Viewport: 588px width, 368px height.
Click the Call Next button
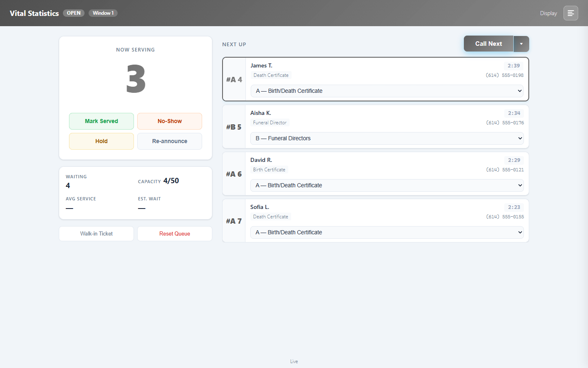tap(488, 44)
